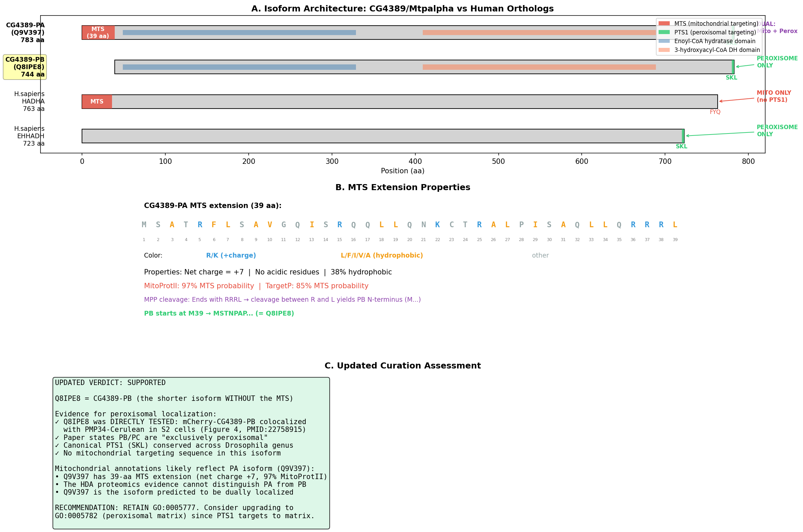This screenshot has height=532, width=803.
Task: Click gray residue C above position 23
Action: point(451,225)
